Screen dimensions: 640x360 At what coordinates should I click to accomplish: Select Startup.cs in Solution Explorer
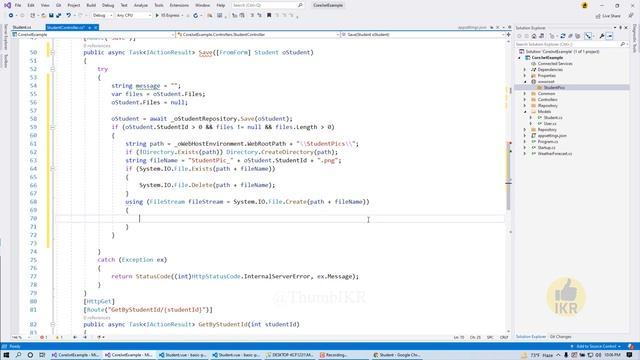tap(546, 147)
